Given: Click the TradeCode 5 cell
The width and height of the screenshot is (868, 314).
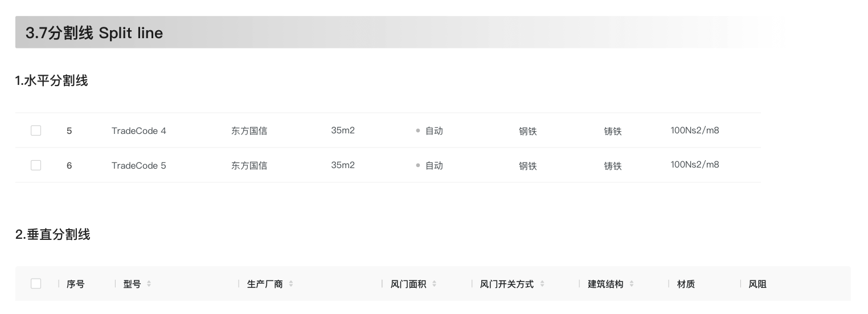Looking at the screenshot, I should pyautogui.click(x=139, y=165).
